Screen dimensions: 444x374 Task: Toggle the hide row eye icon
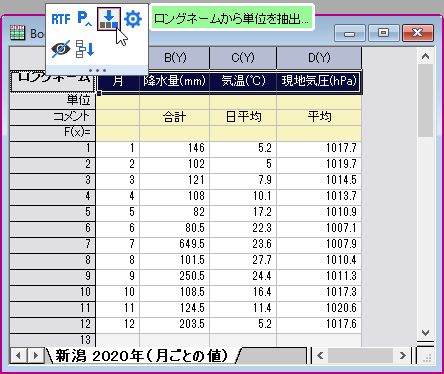click(61, 49)
